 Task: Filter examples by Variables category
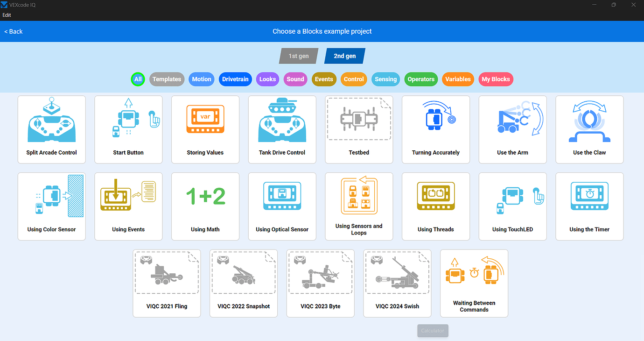458,79
